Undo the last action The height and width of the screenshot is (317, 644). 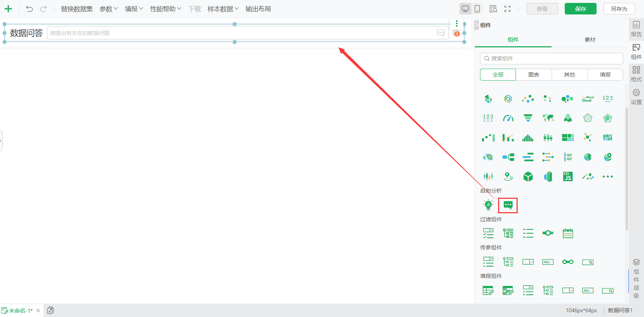[x=29, y=9]
